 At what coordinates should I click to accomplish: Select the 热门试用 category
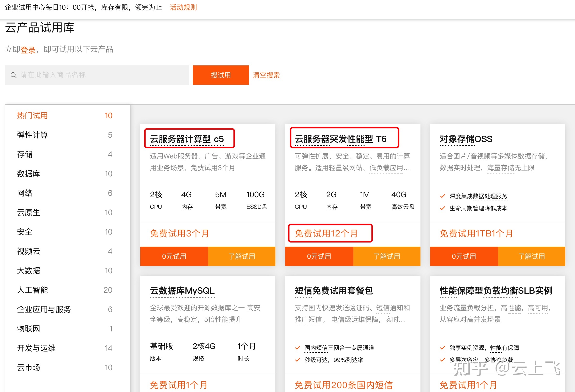click(65, 116)
